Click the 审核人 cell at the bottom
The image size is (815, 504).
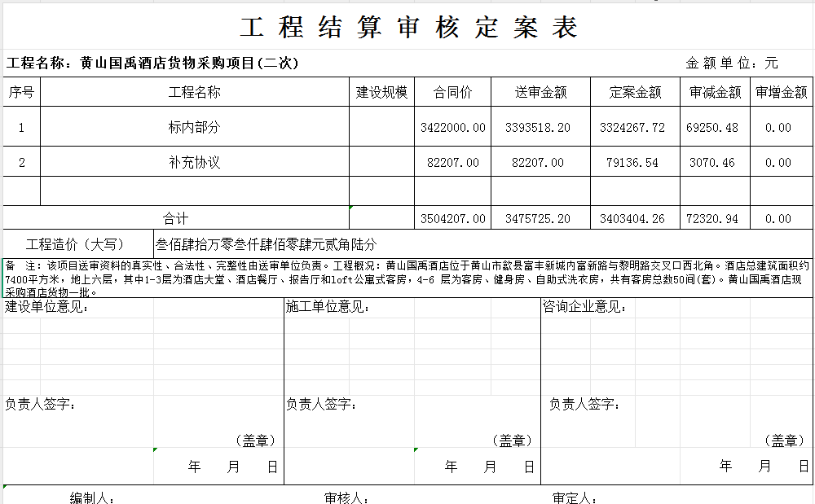pyautogui.click(x=348, y=497)
